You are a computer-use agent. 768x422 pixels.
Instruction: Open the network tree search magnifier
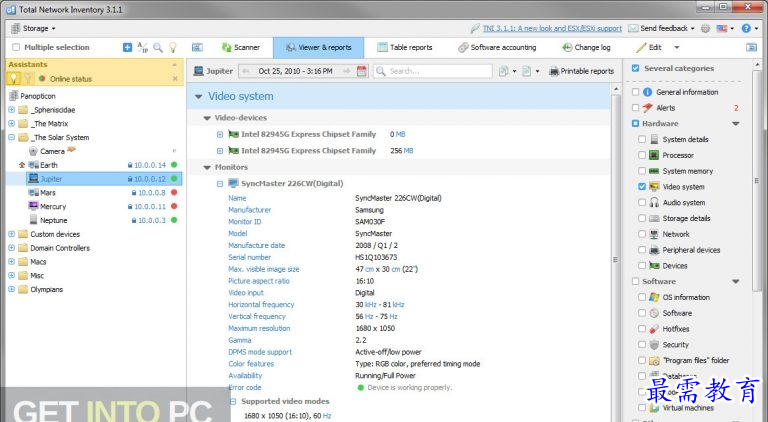158,47
